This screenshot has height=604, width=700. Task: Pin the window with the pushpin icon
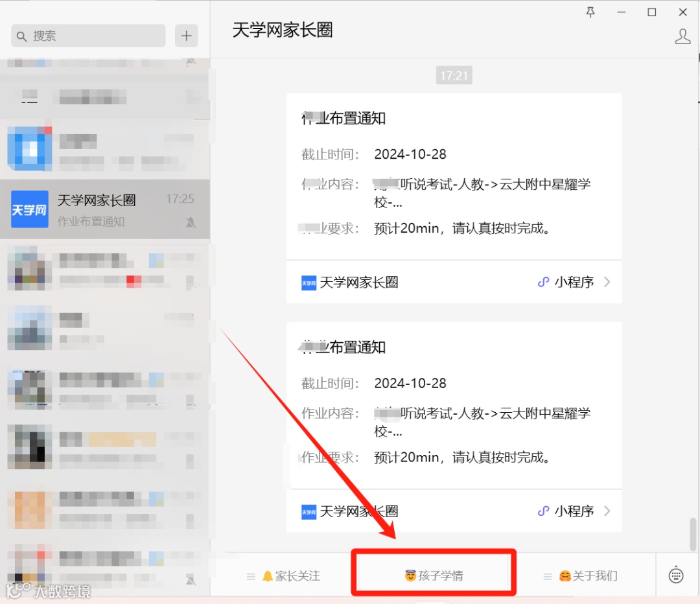[x=590, y=12]
